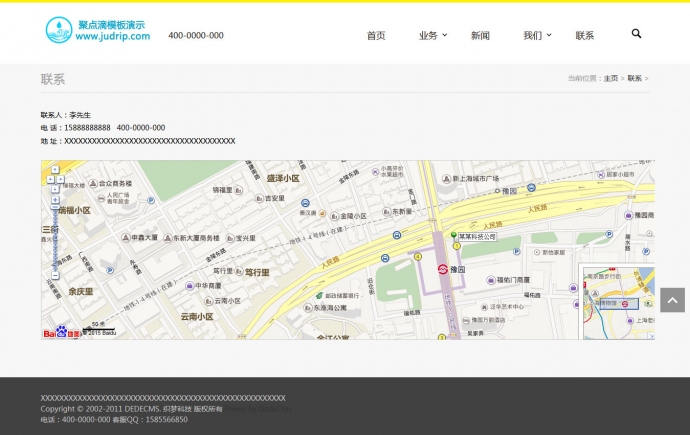This screenshot has height=435, width=690.
Task: Zoom out the map with minus button
Action: (x=55, y=276)
